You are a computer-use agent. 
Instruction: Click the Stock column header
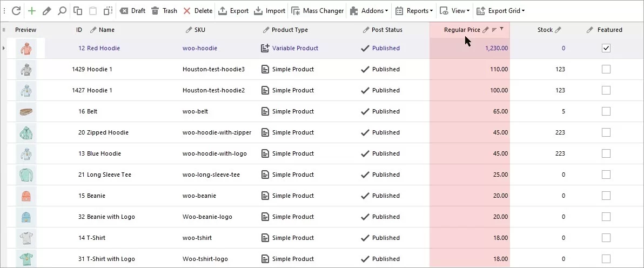click(x=545, y=30)
